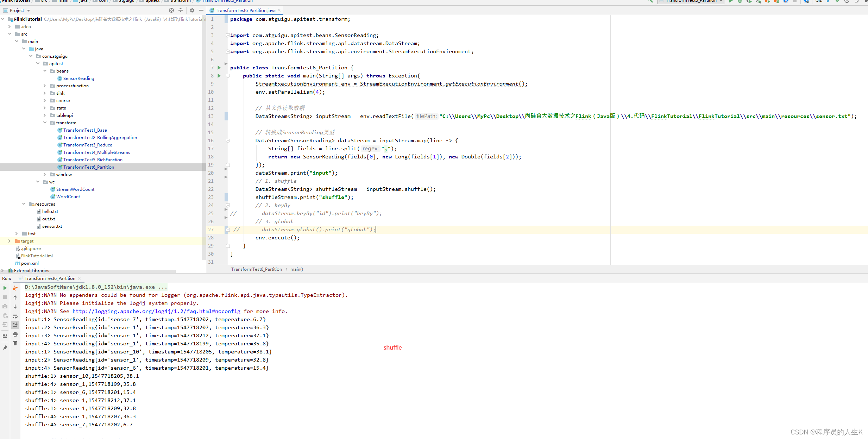Open Project panel settings gear
Screen dimensions: 868x439
192,10
